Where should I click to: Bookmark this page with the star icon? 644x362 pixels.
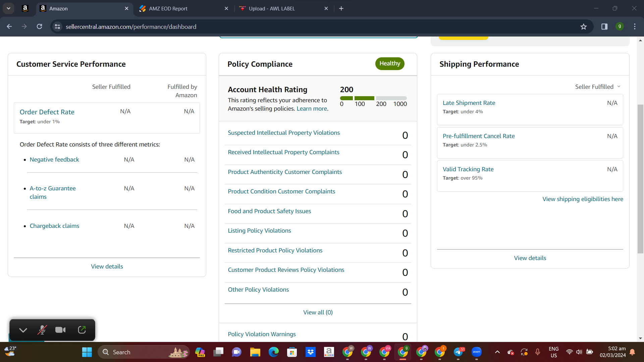point(584,26)
